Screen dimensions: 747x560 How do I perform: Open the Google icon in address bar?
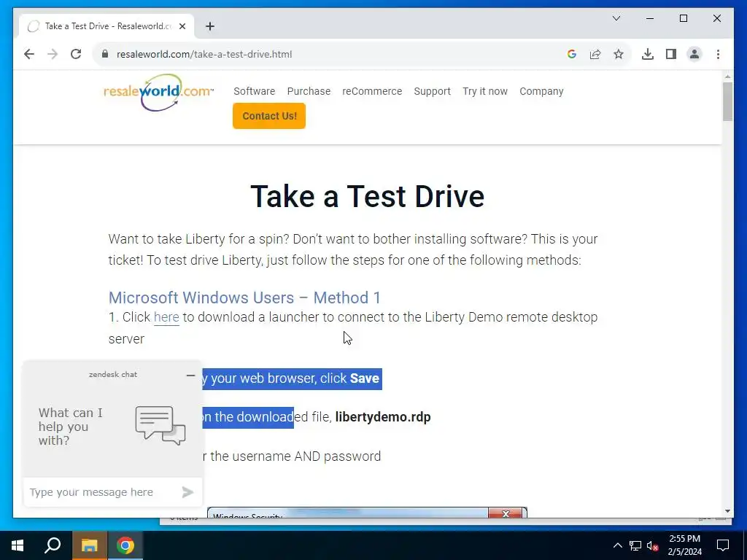click(572, 54)
